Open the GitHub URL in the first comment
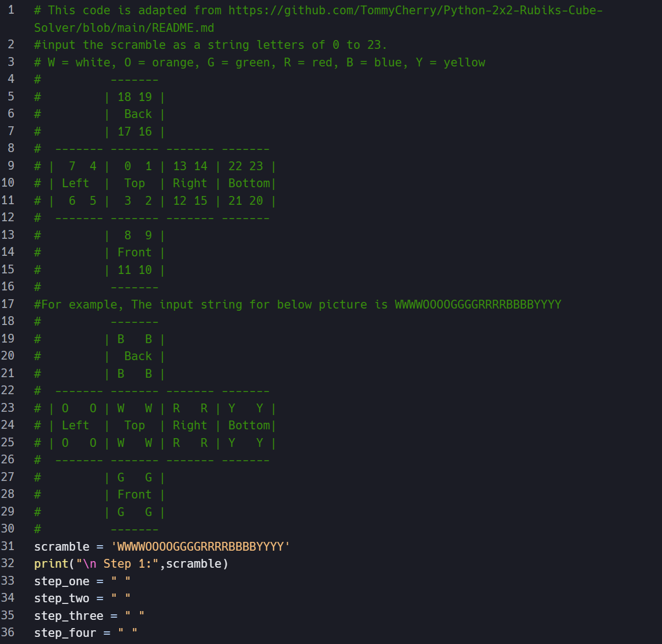 (x=415, y=10)
